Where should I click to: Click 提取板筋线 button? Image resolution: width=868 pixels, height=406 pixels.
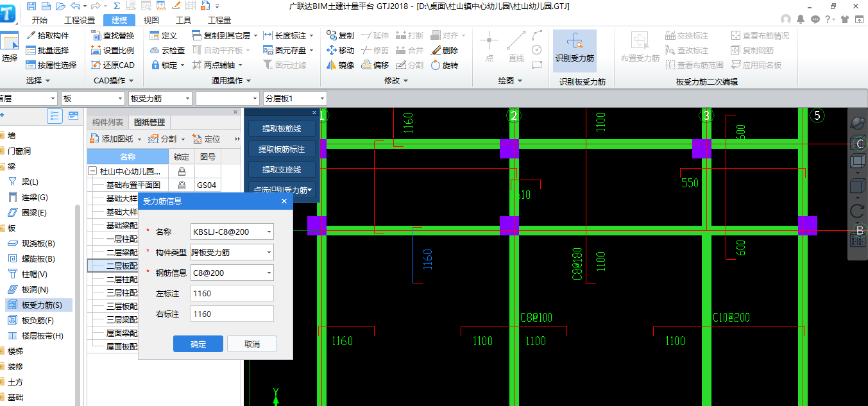coord(282,128)
